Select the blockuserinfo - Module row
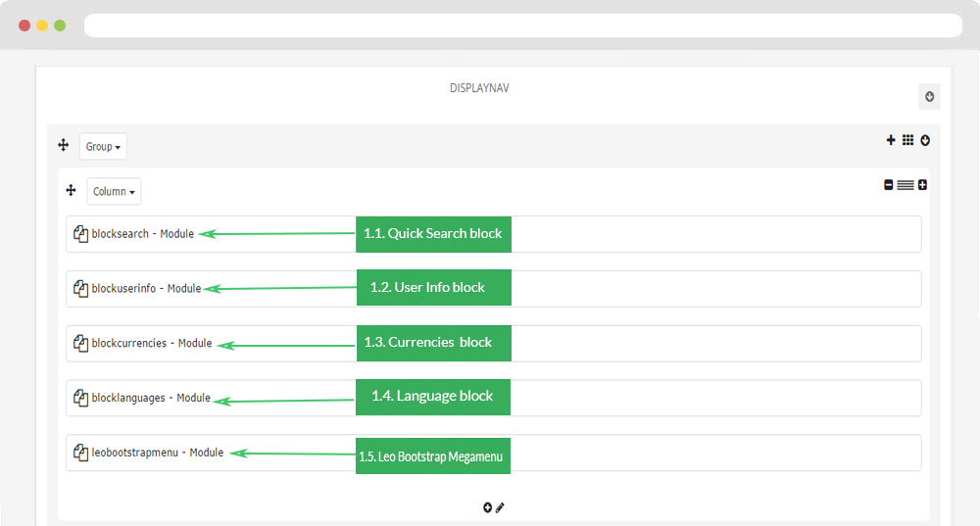 pos(494,289)
